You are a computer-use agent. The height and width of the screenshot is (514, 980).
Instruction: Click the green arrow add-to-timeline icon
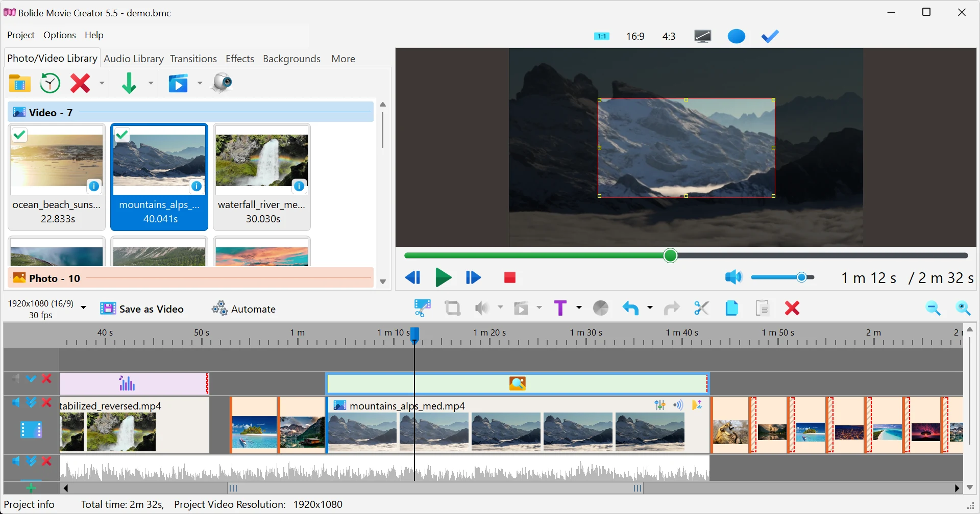(x=129, y=83)
